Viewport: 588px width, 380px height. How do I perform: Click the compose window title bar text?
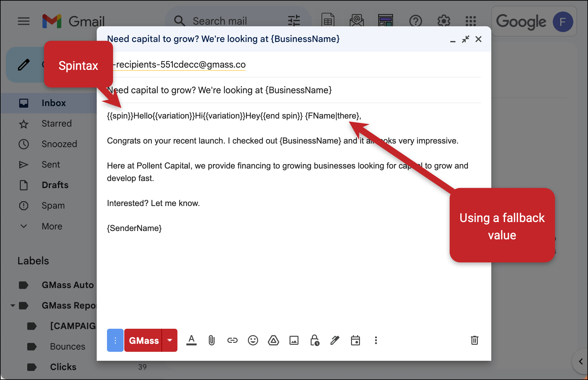click(x=223, y=39)
